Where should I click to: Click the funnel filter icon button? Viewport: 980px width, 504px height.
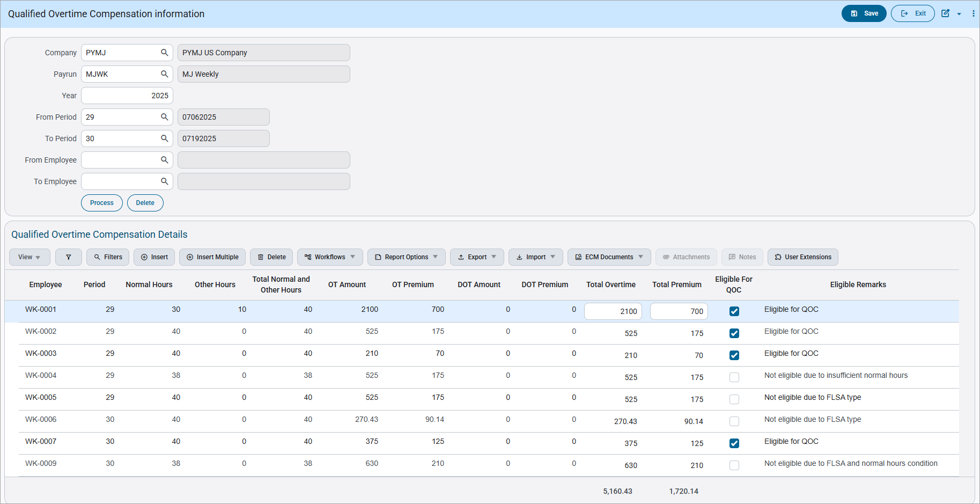point(69,257)
